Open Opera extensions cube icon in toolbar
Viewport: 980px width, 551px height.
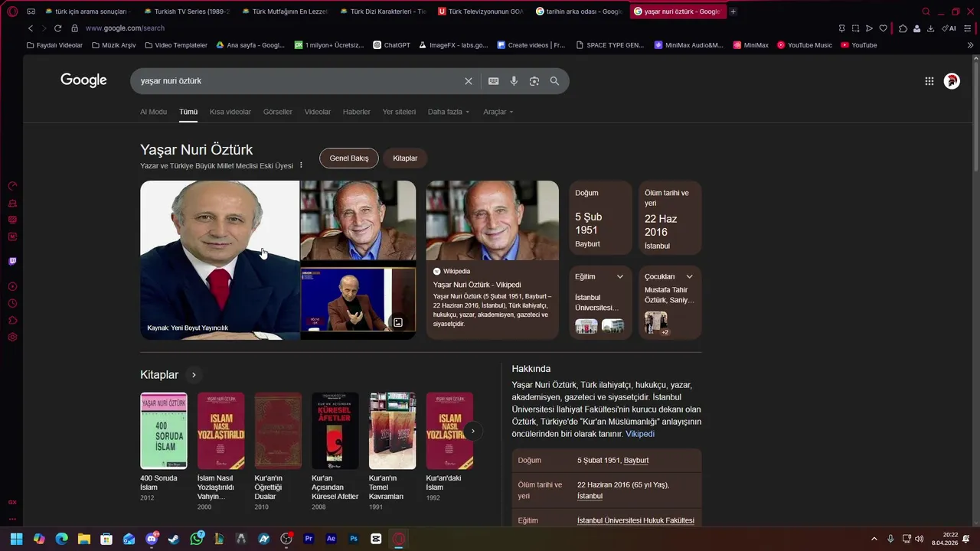point(903,28)
